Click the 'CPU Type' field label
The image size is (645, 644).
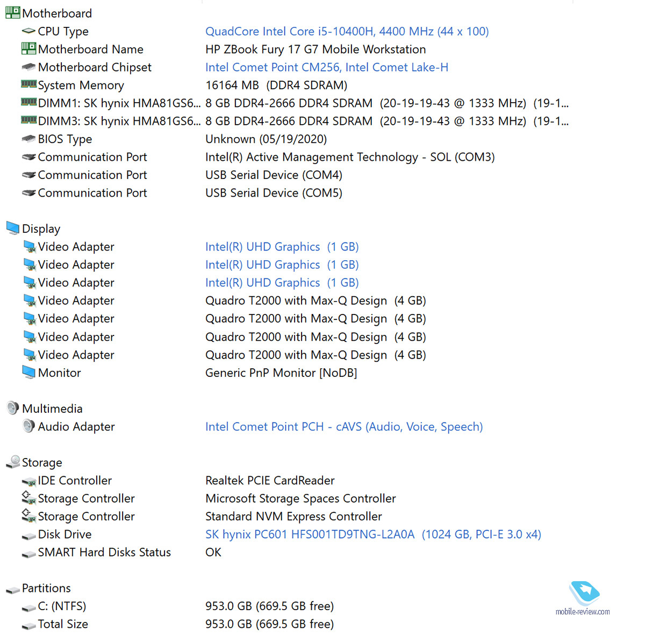click(x=63, y=32)
